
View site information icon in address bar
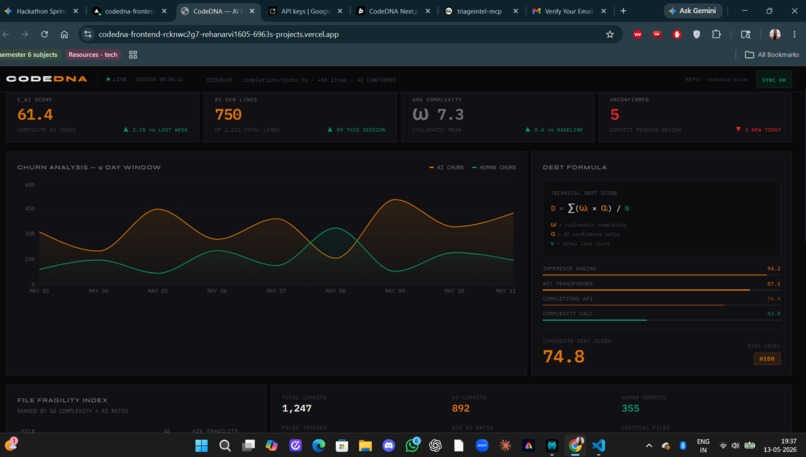click(x=88, y=34)
